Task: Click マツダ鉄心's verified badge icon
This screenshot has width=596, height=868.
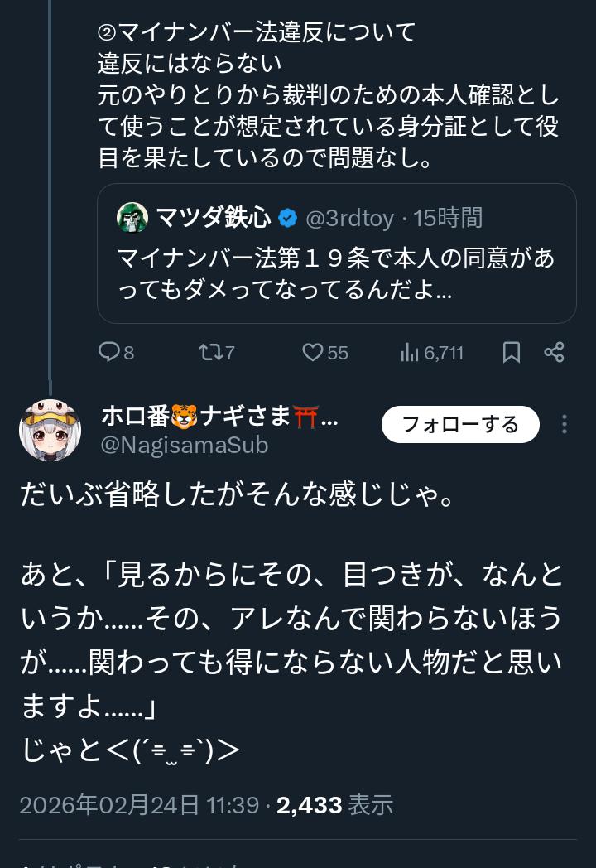Action: (287, 218)
